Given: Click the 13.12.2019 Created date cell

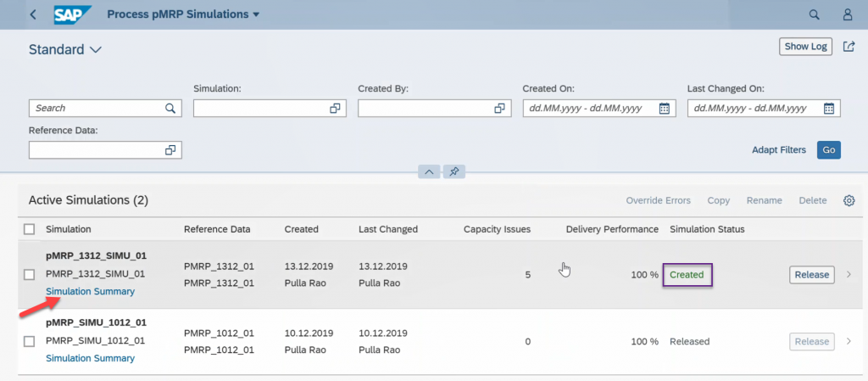Looking at the screenshot, I should tap(309, 266).
